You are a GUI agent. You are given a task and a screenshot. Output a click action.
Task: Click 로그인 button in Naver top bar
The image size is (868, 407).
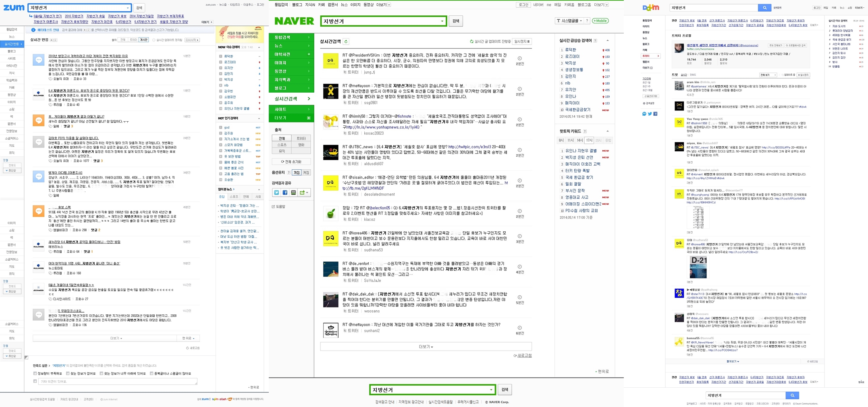(x=523, y=5)
